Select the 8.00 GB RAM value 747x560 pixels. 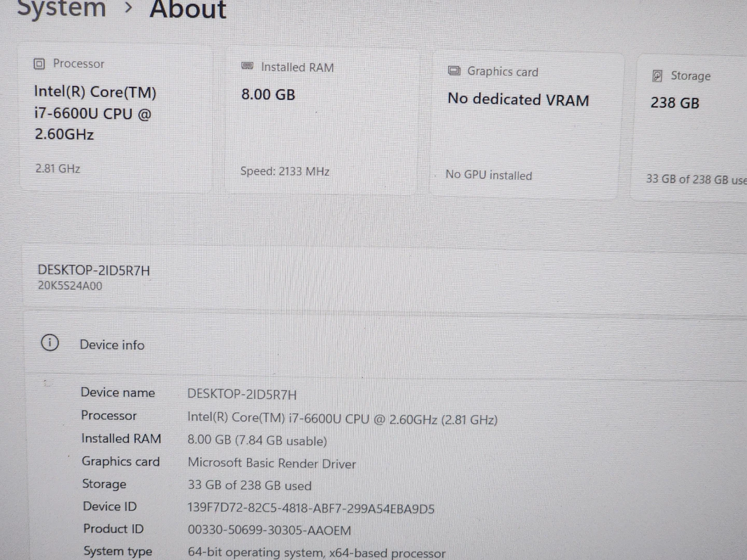268,94
